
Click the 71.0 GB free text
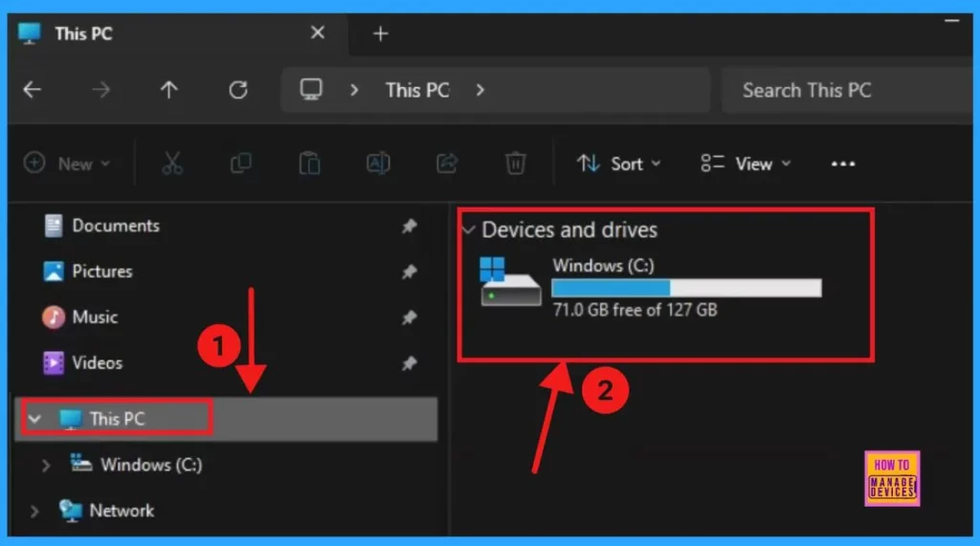[635, 310]
